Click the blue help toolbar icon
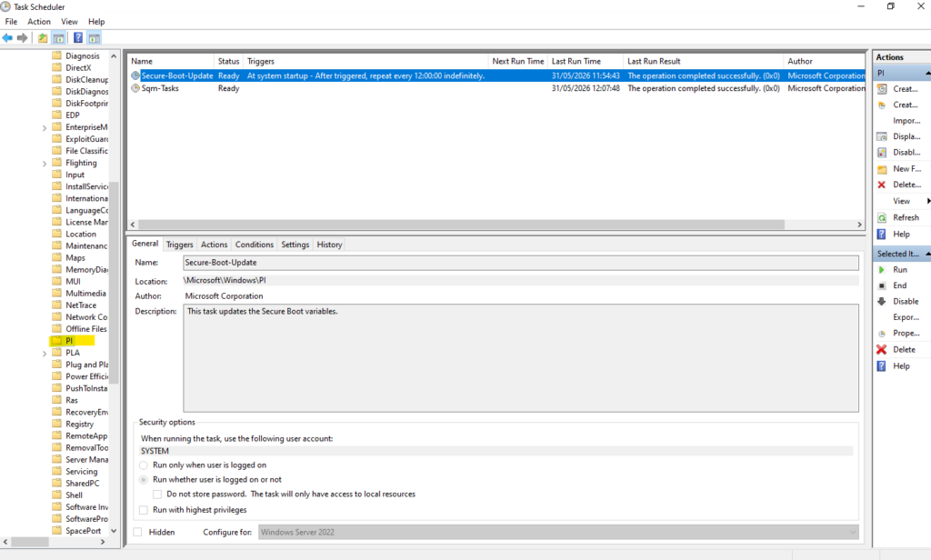931x560 pixels. click(78, 38)
